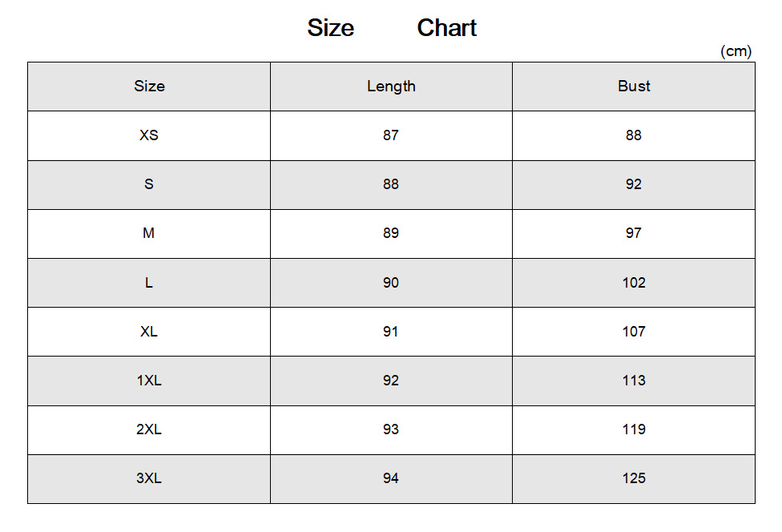Screen dimensions: 782x532
Task: Click bust value 97
Action: 634,233
